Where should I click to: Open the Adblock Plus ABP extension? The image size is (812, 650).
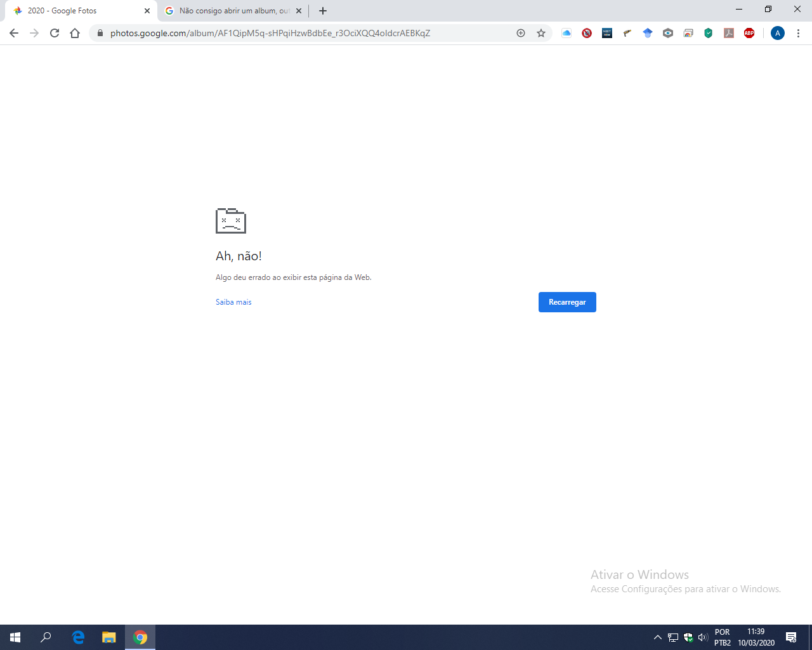click(749, 33)
